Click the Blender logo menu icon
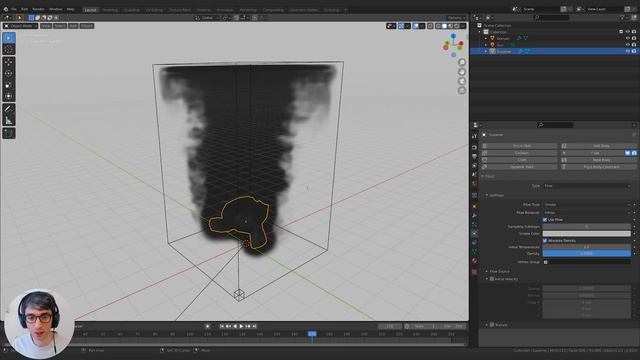This screenshot has height=360, width=640. click(x=6, y=9)
